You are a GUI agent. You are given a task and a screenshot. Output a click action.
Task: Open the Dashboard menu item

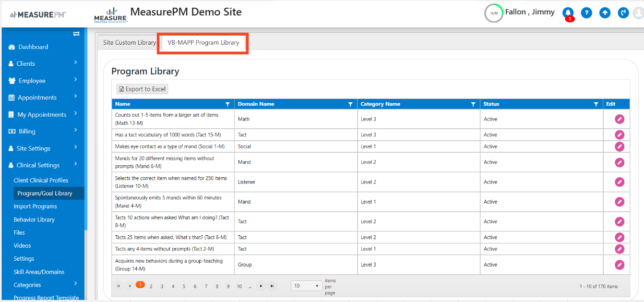coord(33,47)
